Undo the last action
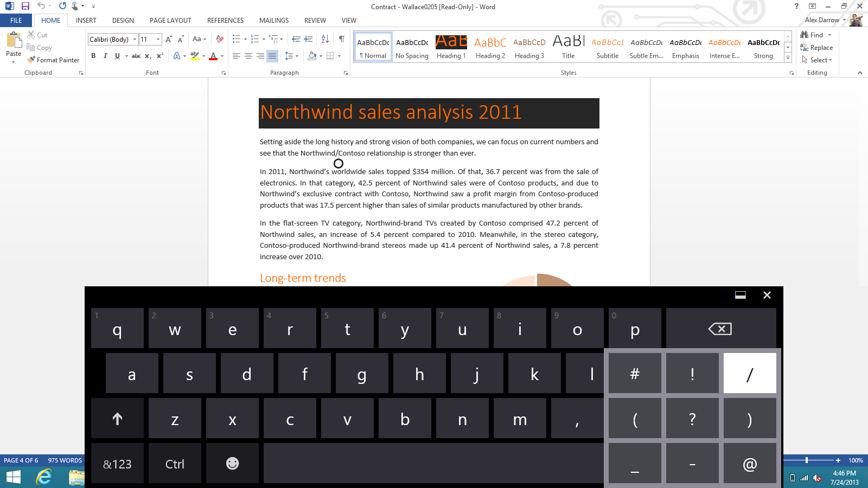This screenshot has height=488, width=868. coord(41,7)
